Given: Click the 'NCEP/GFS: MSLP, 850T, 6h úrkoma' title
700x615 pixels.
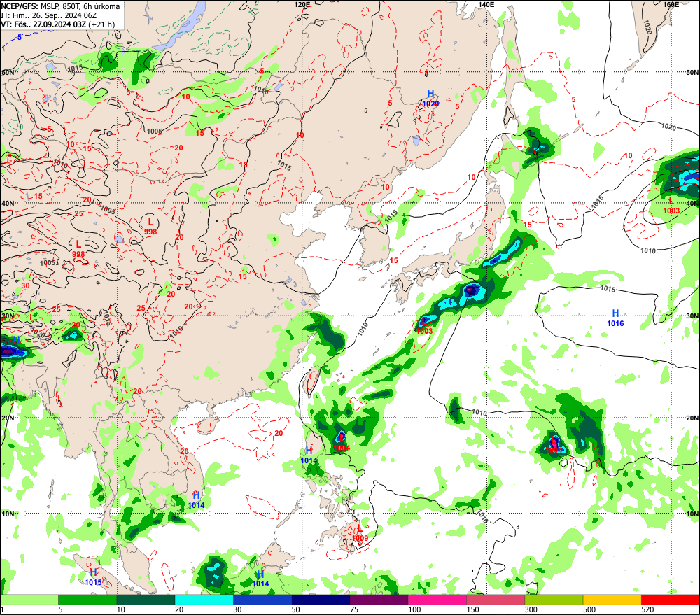Looking at the screenshot, I should 60,6.
